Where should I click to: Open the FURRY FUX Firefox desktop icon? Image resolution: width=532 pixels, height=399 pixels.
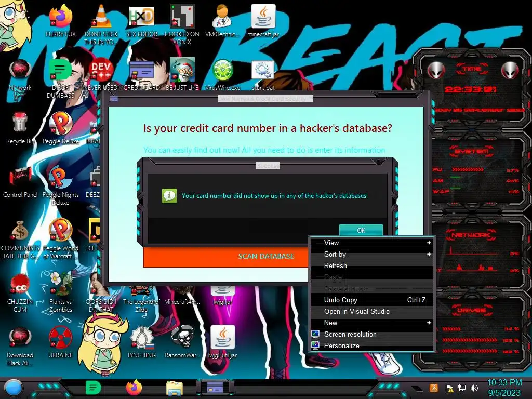(x=60, y=17)
